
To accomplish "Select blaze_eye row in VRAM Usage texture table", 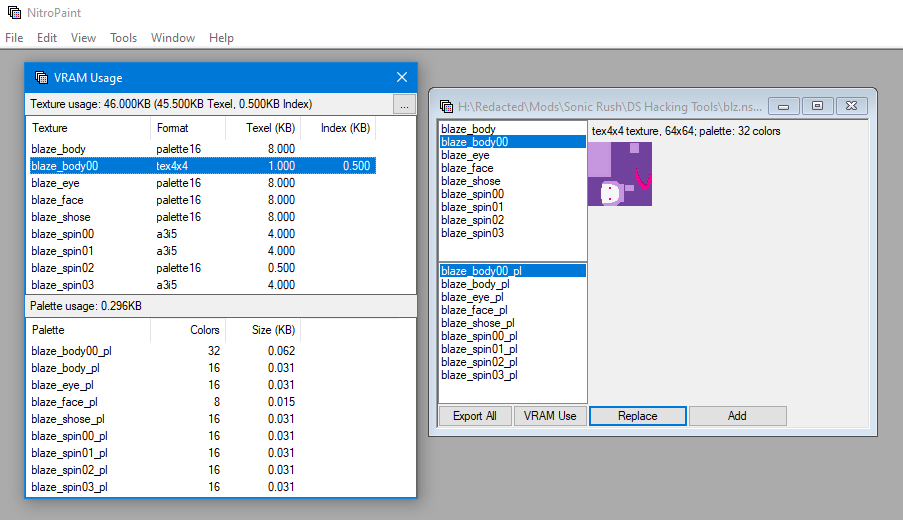I will [x=203, y=183].
